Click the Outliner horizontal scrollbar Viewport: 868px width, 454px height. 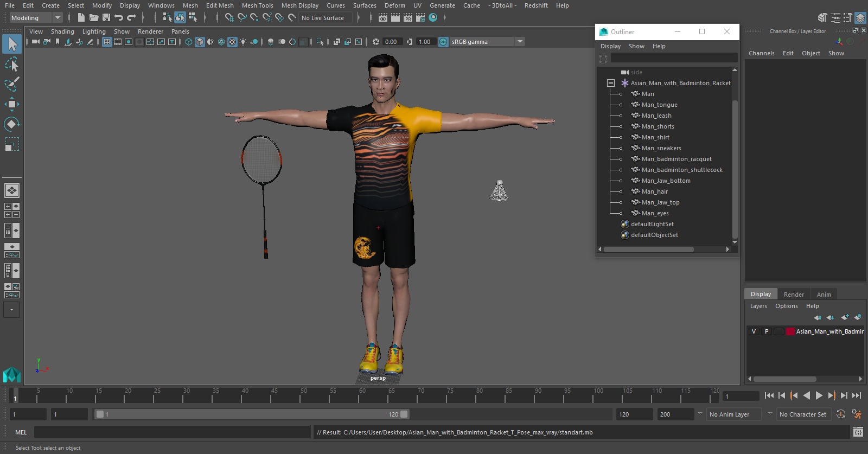(648, 250)
